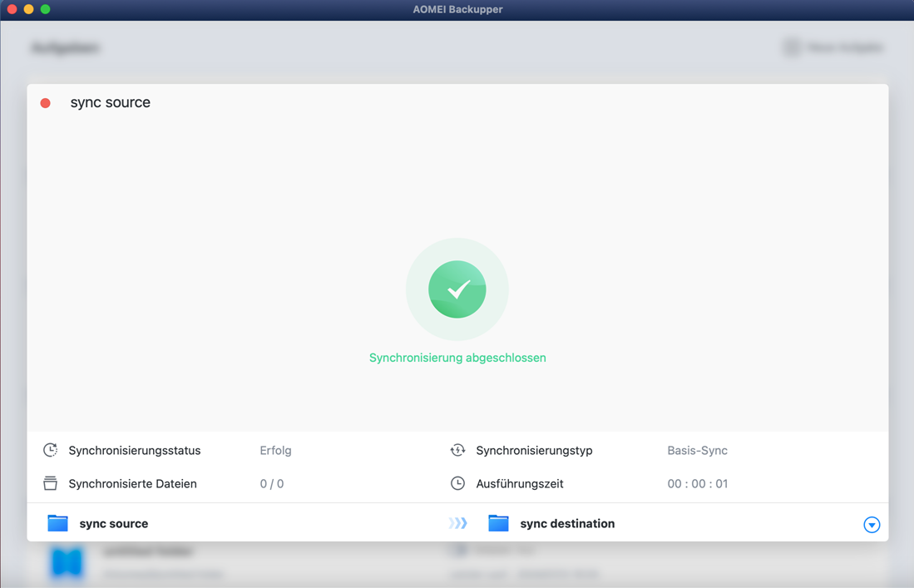Screen dimensions: 914x588
Task: Click the 'Synchronisierte Dateien' label
Action: pyautogui.click(x=132, y=484)
